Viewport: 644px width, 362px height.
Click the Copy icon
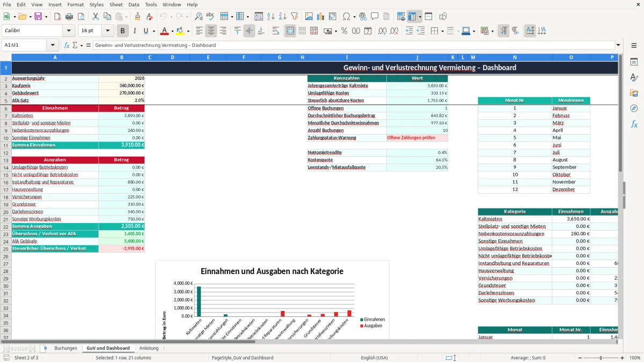point(107,17)
